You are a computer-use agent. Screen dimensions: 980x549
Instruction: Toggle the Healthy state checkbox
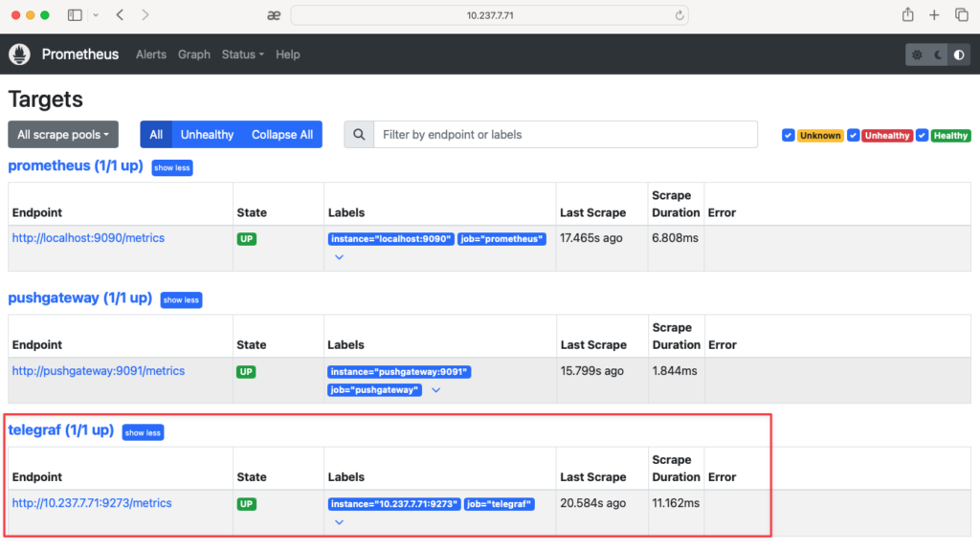[x=922, y=136]
